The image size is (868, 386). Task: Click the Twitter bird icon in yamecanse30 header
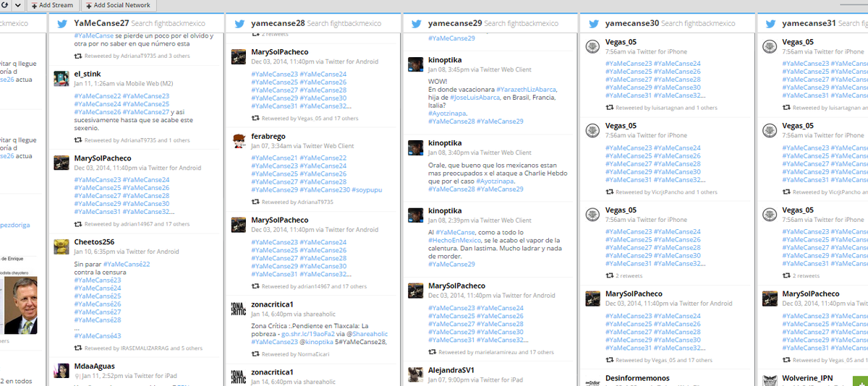tap(593, 23)
